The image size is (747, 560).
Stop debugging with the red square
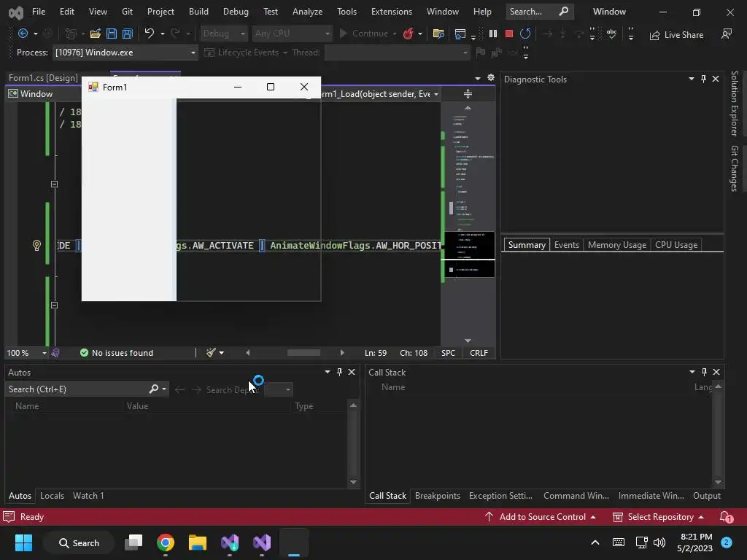point(508,34)
